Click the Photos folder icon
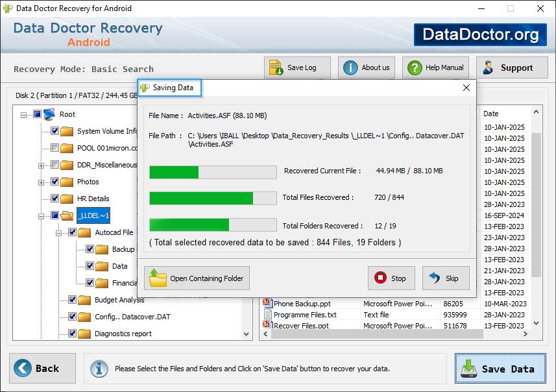This screenshot has height=392, width=556. coord(67,182)
